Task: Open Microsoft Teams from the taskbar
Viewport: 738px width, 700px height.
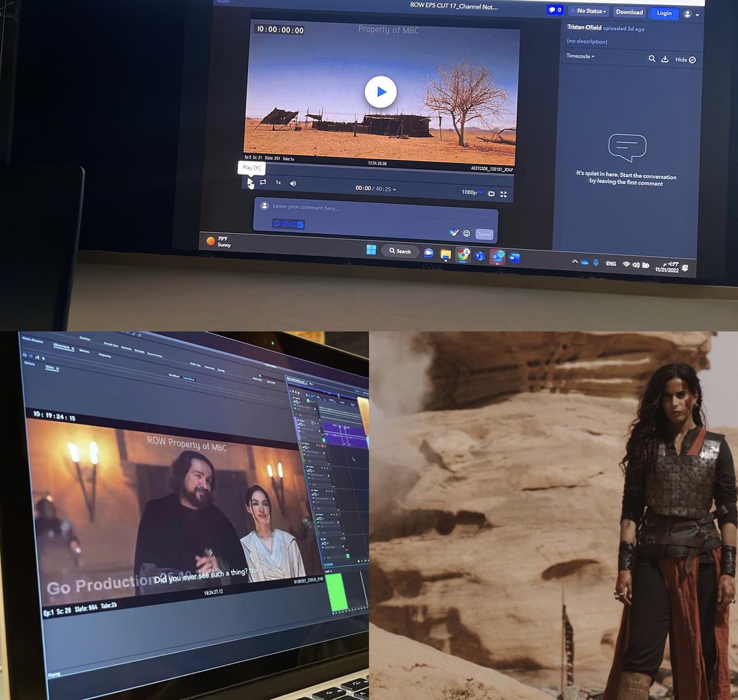Action: click(x=480, y=256)
